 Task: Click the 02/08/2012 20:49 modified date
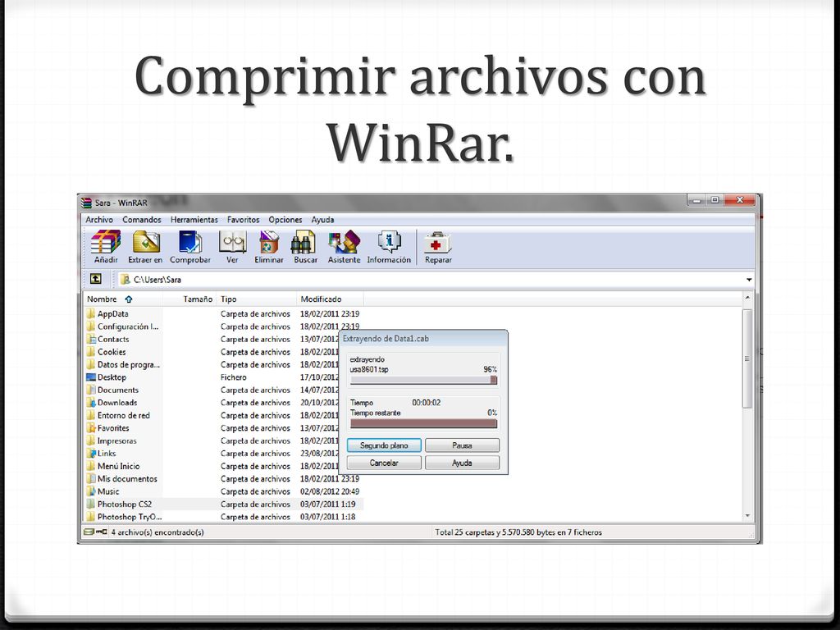330,491
